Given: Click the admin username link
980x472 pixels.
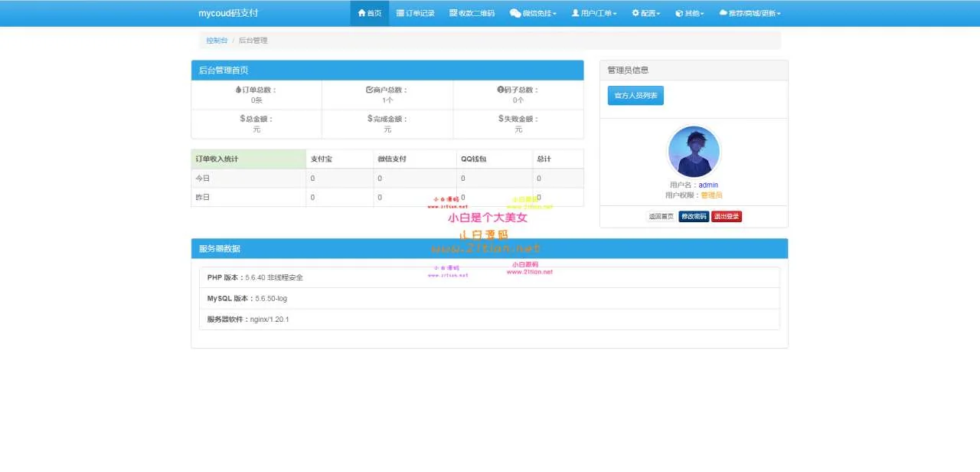Looking at the screenshot, I should pos(708,185).
